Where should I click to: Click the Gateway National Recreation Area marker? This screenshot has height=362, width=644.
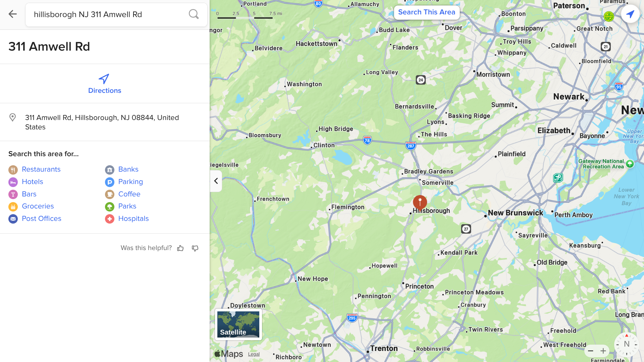pos(630,164)
